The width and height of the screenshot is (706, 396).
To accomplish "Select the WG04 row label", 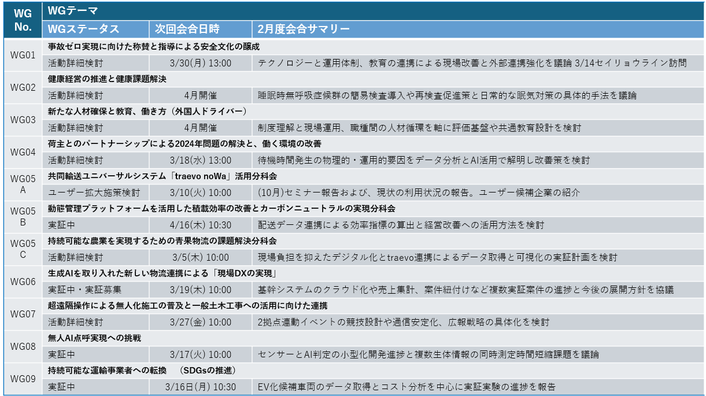I will 23,152.
